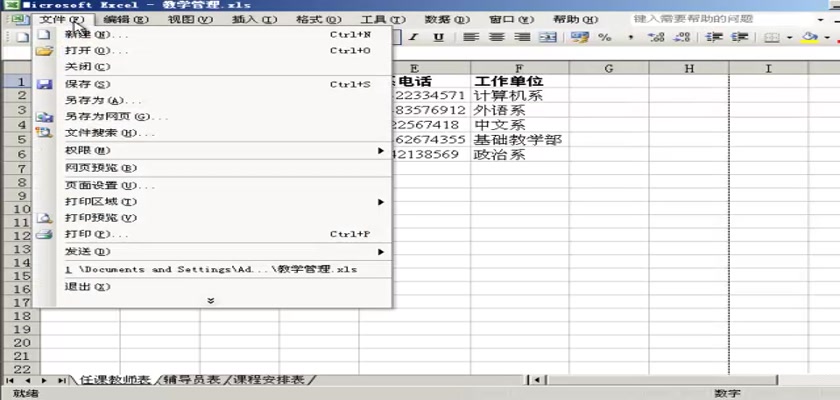This screenshot has width=840, height=400.
Task: Open the 数据(D) menu
Action: [447, 19]
